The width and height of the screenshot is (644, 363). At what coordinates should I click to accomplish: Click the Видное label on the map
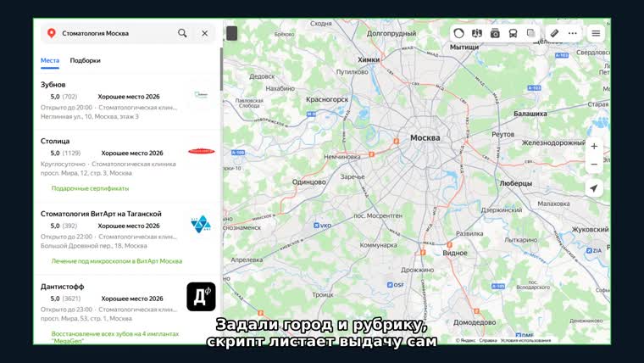(x=455, y=254)
